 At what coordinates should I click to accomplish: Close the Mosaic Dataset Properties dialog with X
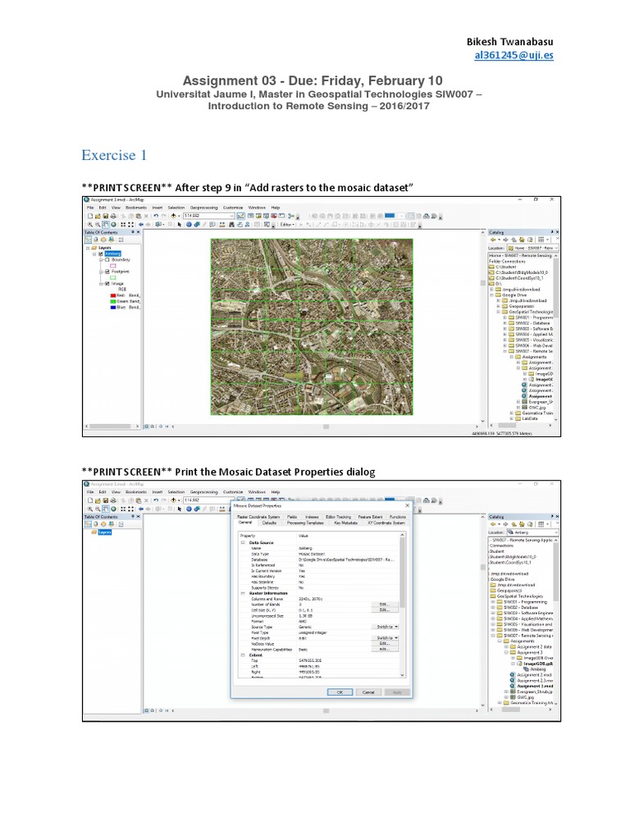pos(407,505)
